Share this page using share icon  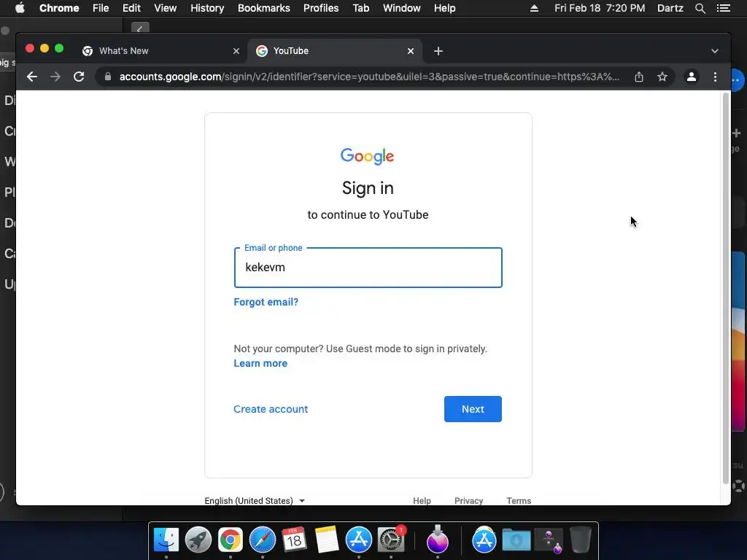(639, 77)
